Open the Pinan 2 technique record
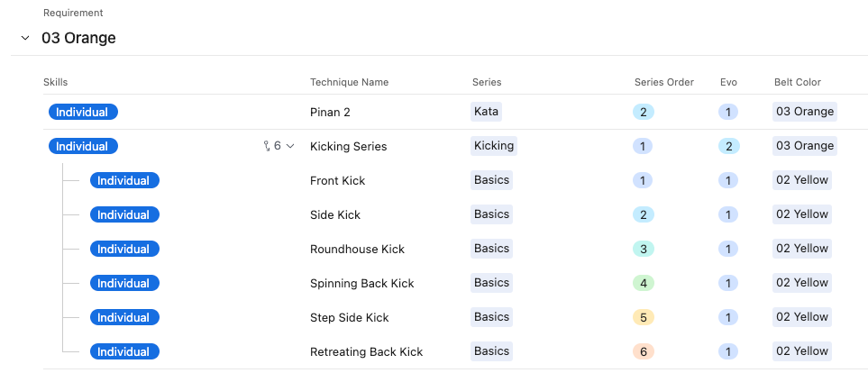Screen dimensions: 868x373 (x=330, y=113)
